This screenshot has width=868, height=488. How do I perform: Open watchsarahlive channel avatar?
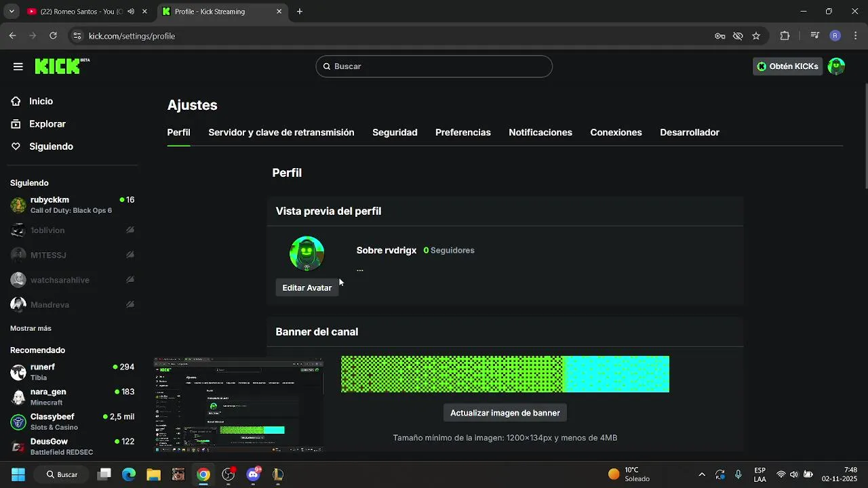[x=18, y=280]
